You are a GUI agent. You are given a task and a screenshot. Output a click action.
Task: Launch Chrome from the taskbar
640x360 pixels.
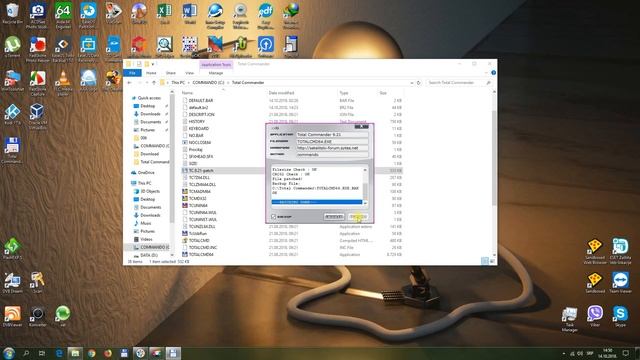tap(91, 353)
